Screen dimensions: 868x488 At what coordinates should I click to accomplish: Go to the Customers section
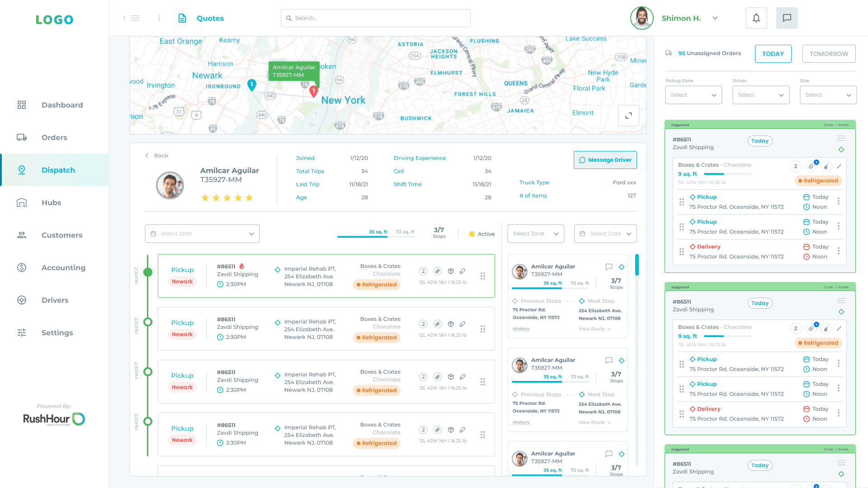[x=61, y=235]
